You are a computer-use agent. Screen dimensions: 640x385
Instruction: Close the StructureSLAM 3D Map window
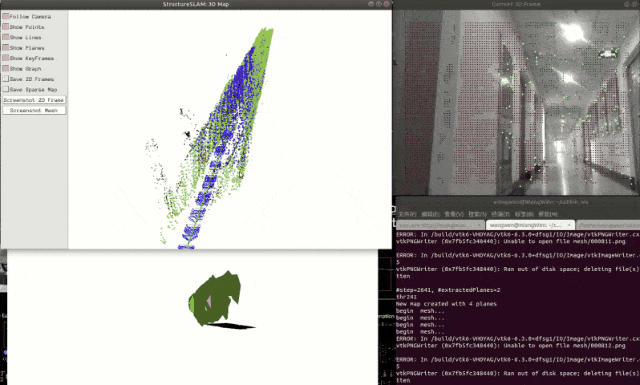(x=386, y=4)
